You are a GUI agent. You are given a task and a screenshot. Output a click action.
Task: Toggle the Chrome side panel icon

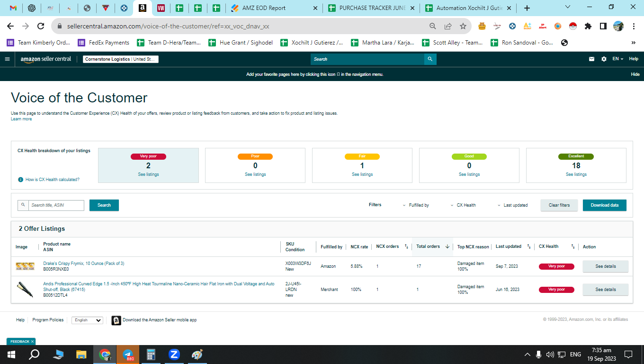603,26
